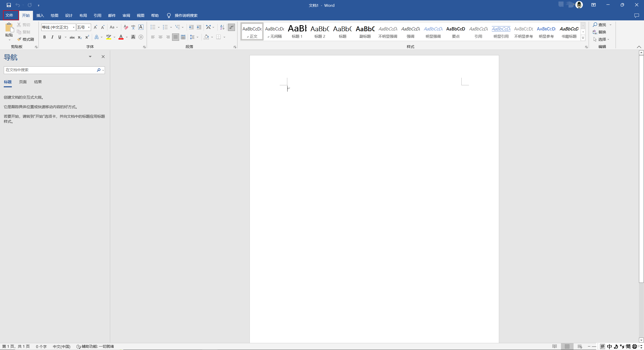Image resolution: width=644 pixels, height=350 pixels.
Task: Open the font size dropdown (五号)
Action: click(x=89, y=27)
